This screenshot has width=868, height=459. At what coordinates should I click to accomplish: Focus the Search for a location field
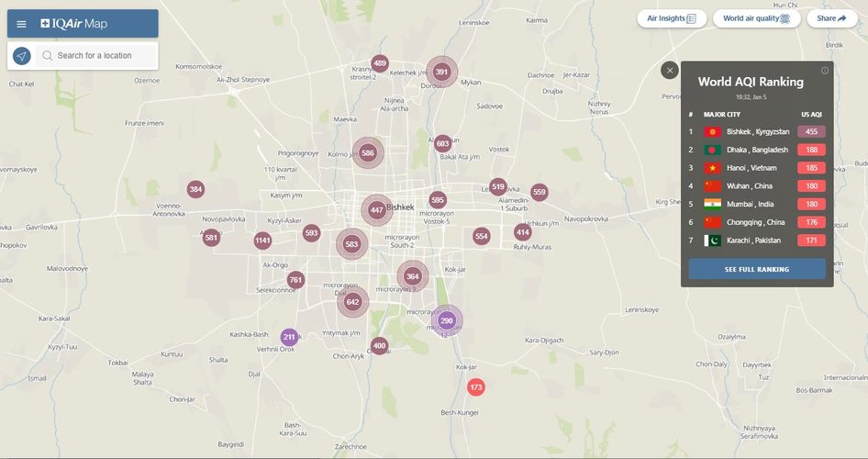click(97, 56)
